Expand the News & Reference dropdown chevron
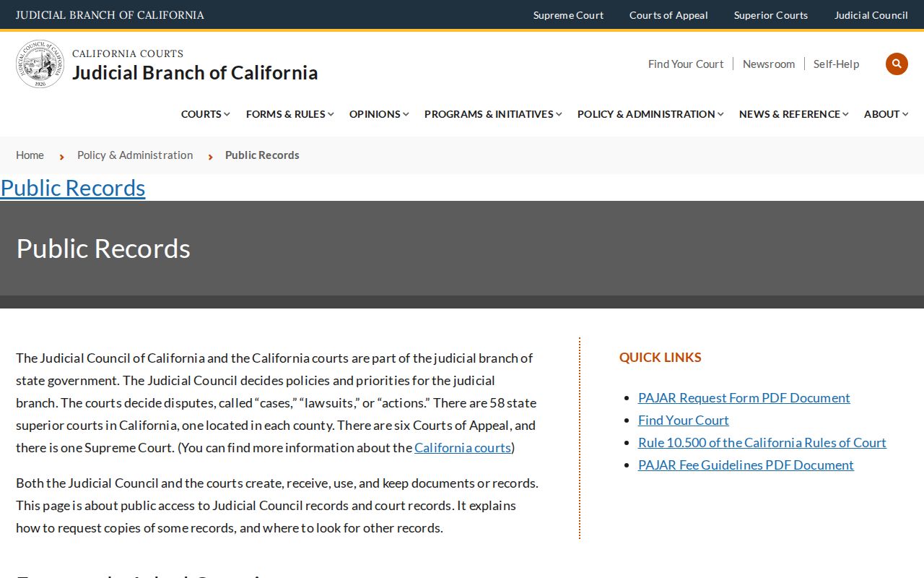Viewport: 924px width, 578px height. coord(845,114)
